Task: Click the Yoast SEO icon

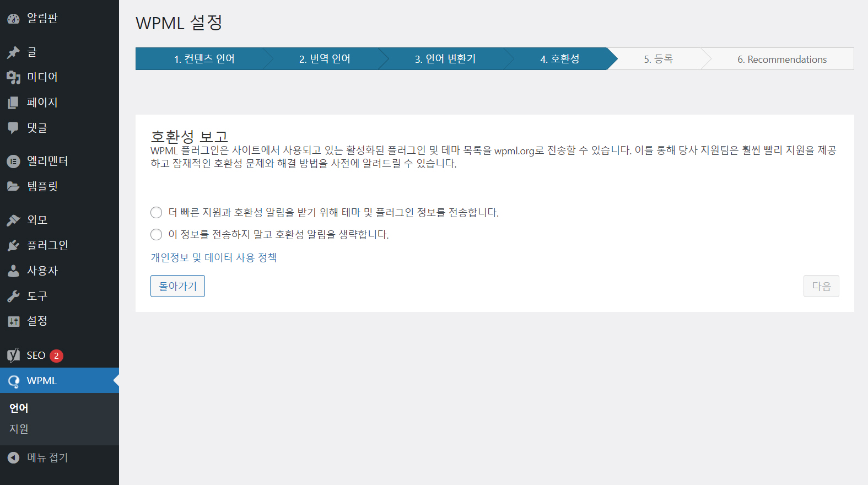Action: 14,355
